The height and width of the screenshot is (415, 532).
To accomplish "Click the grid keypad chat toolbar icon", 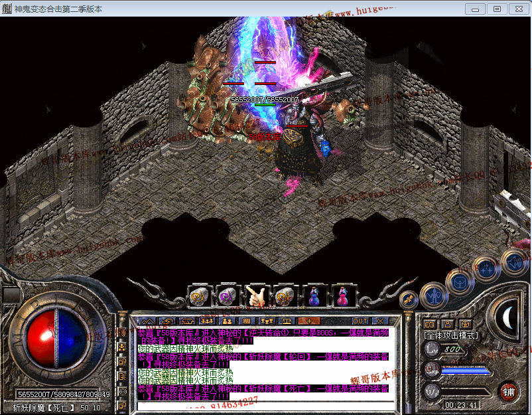I will coord(247,321).
